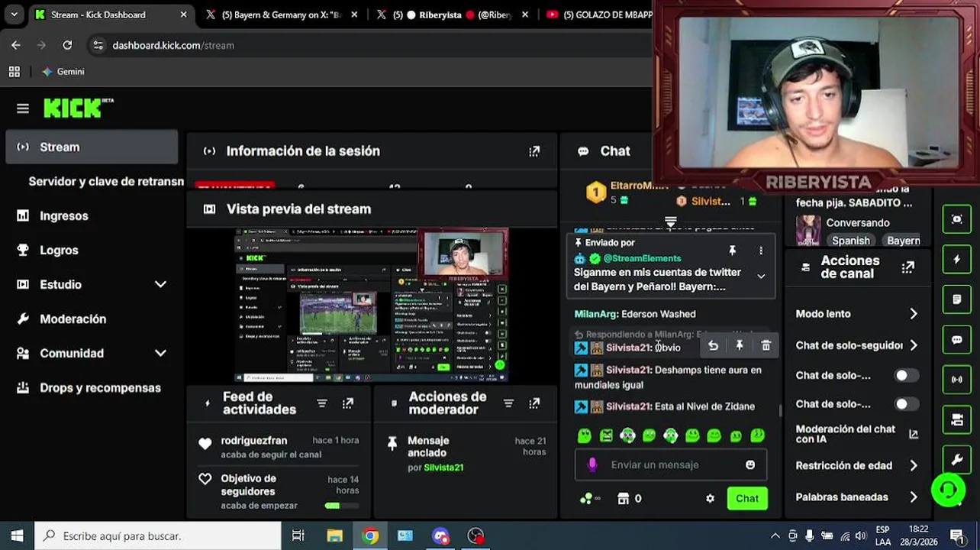Viewport: 980px width, 550px height.
Task: Collapse the chat leaderboard handle
Action: (x=671, y=222)
